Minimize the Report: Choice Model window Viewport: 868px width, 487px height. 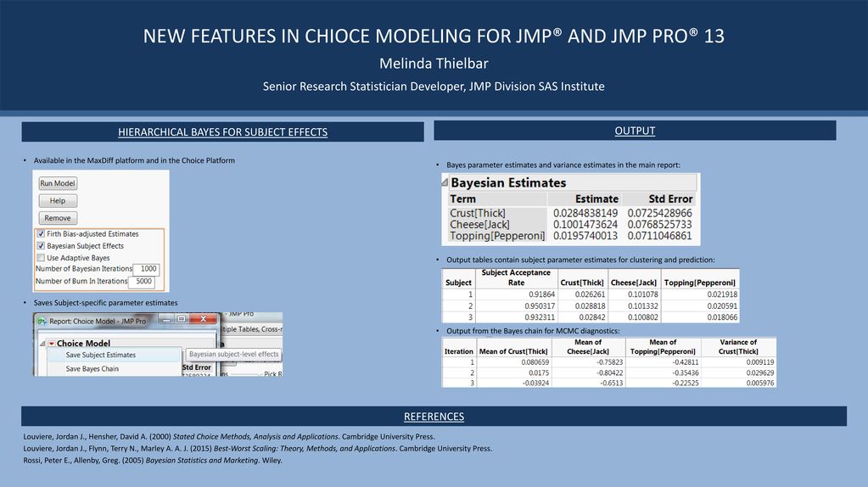tap(165, 319)
